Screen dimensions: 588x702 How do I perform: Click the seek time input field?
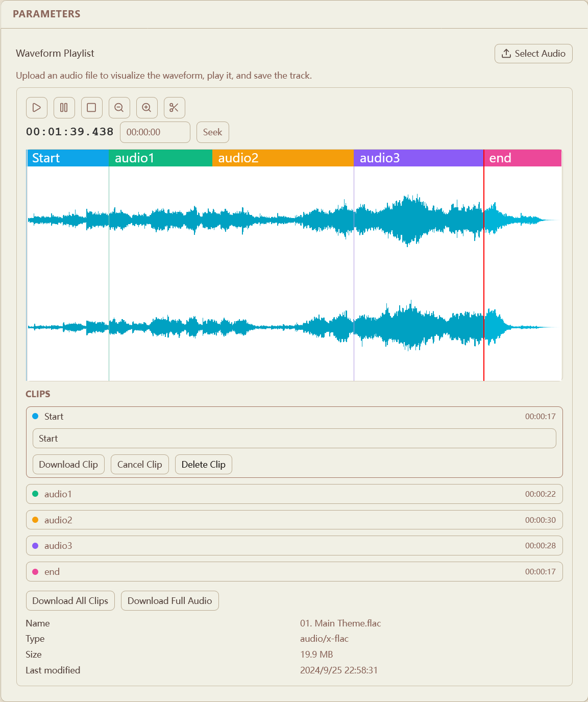coord(155,132)
